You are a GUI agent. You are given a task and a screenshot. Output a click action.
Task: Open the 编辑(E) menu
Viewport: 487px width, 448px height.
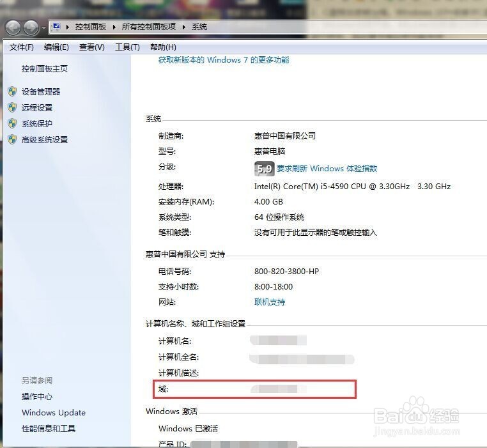[56, 47]
